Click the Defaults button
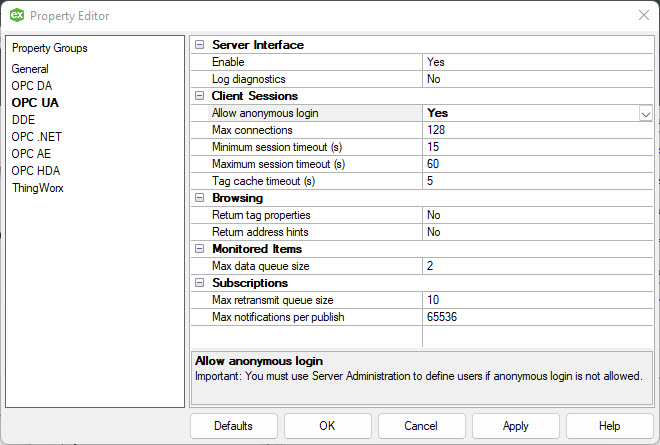The image size is (660, 445). click(233, 426)
